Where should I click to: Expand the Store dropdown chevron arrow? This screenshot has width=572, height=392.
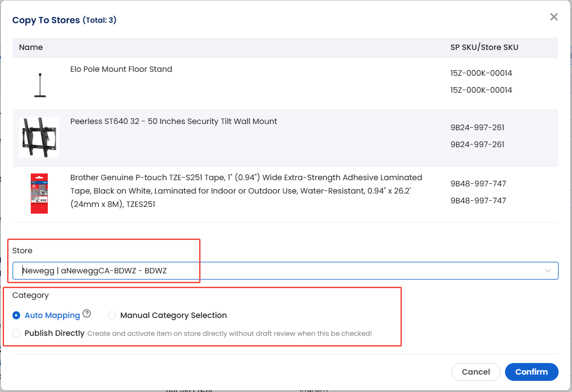pyautogui.click(x=547, y=271)
